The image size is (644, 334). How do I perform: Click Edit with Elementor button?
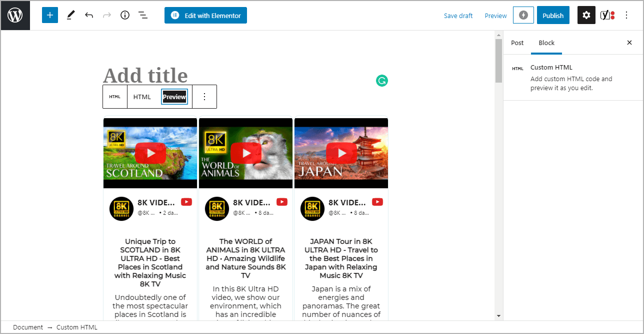pyautogui.click(x=205, y=15)
